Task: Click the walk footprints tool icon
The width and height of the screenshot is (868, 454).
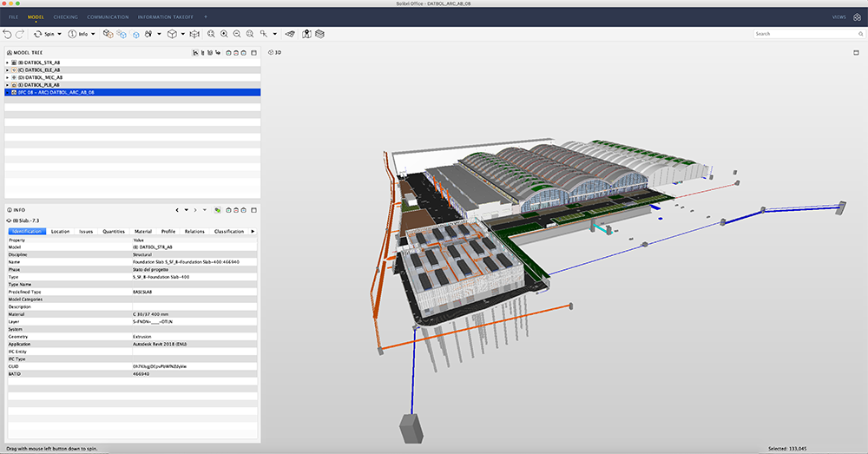Action: click(148, 34)
